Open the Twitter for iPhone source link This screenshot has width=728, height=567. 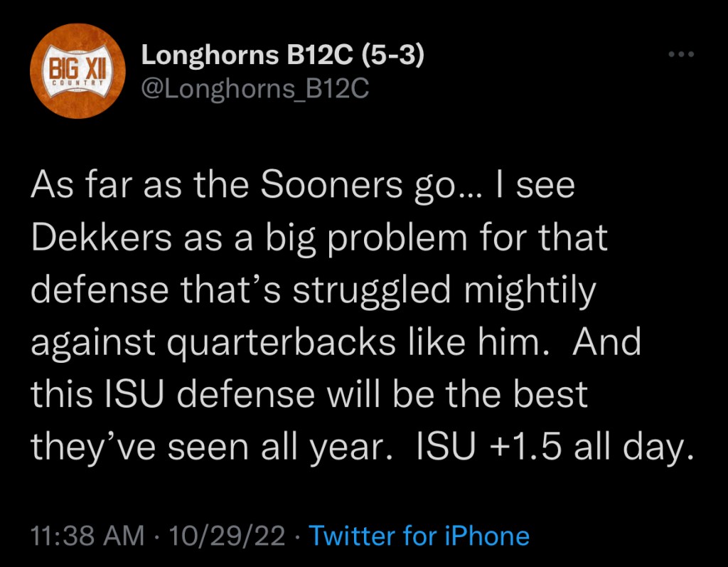419,535
